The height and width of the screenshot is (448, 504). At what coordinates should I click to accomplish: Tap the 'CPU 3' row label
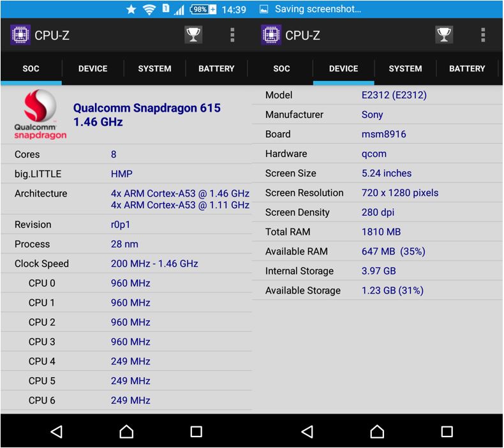(x=41, y=342)
